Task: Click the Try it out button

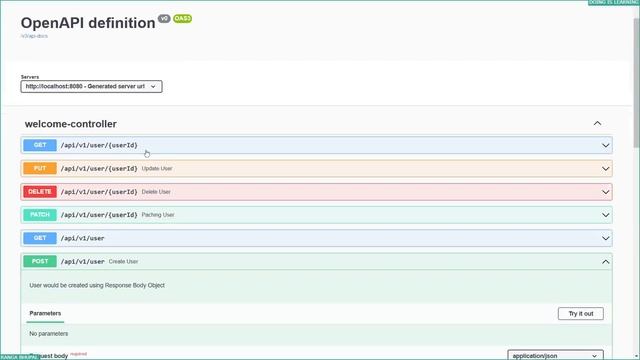Action: tap(580, 313)
